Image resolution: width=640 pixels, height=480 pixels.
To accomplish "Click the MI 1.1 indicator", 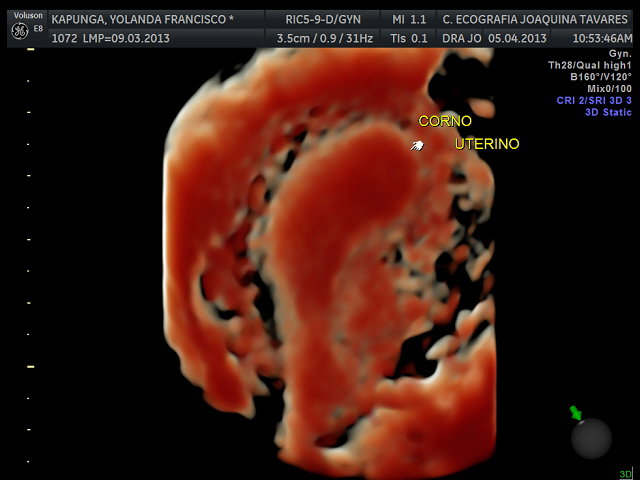I will (x=410, y=19).
